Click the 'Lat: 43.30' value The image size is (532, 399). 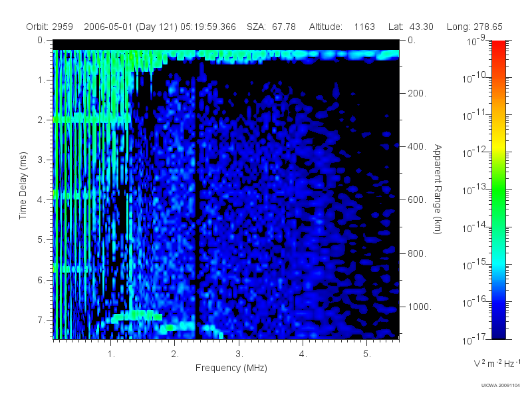pyautogui.click(x=410, y=27)
